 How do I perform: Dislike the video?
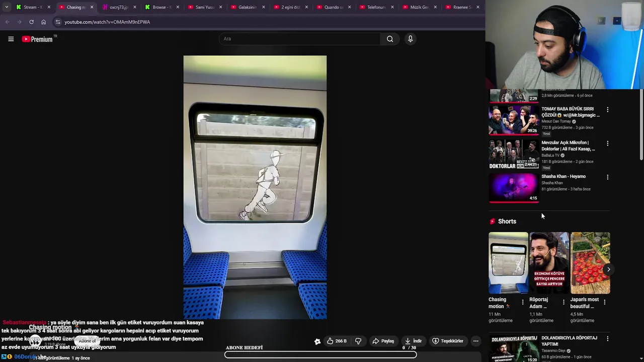click(358, 341)
